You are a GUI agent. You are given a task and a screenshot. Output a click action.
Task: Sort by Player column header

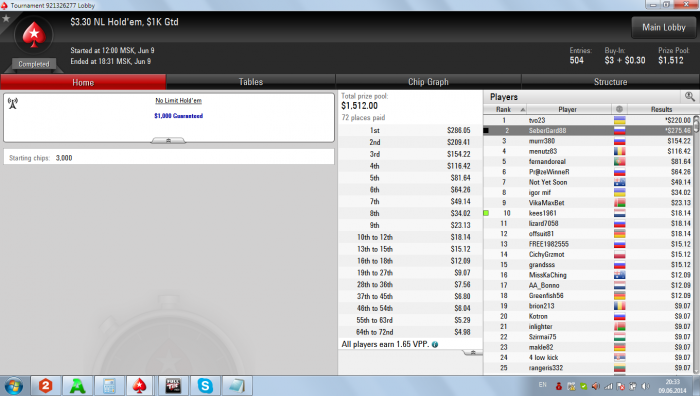pyautogui.click(x=567, y=109)
